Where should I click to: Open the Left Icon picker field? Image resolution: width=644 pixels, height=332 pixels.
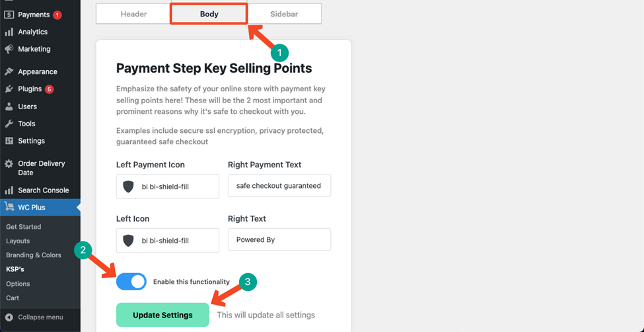point(168,240)
